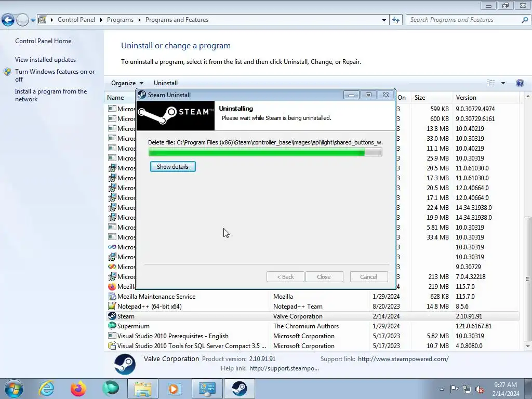Switch to Control Panel taskbar button
This screenshot has height=399, width=532.
(207, 389)
